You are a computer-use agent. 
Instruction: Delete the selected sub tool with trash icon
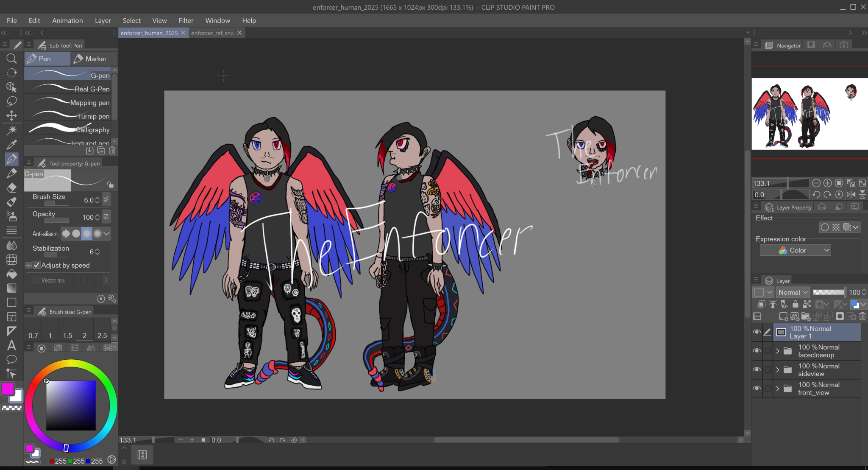pos(112,151)
